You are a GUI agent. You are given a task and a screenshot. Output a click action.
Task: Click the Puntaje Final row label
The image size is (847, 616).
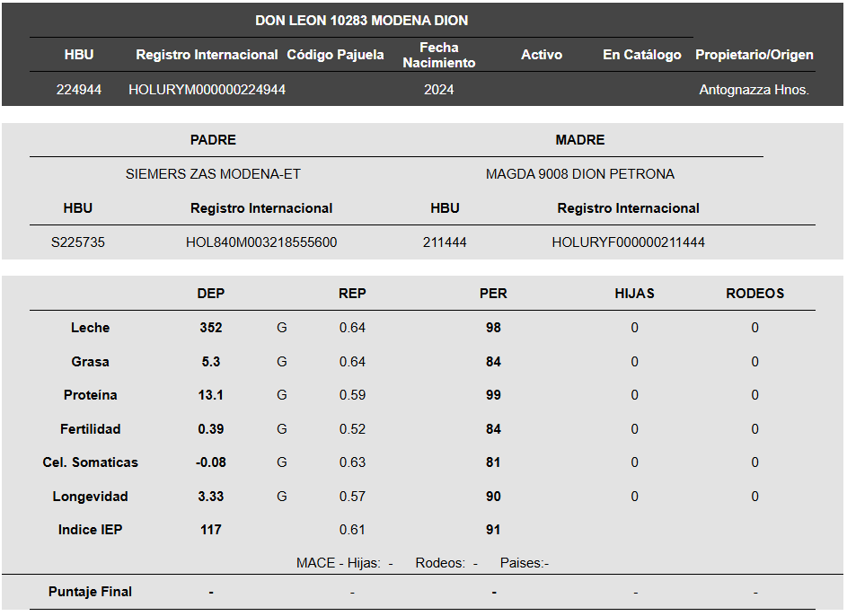pyautogui.click(x=90, y=592)
